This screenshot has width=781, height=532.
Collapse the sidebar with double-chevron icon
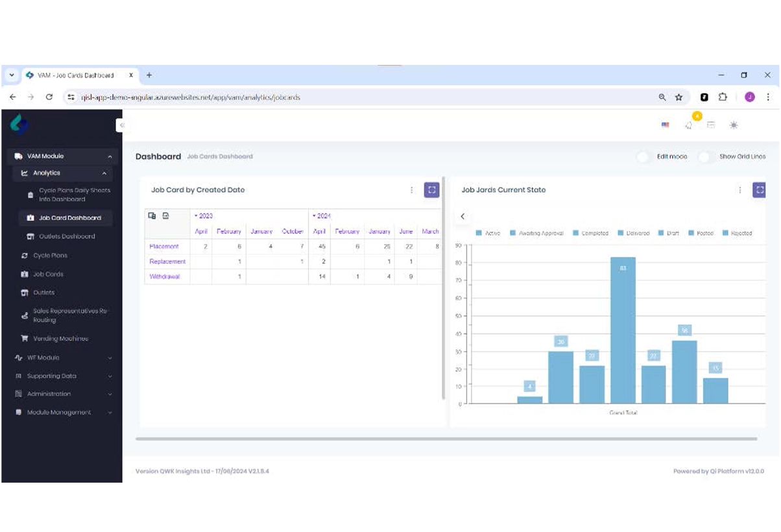pos(121,125)
